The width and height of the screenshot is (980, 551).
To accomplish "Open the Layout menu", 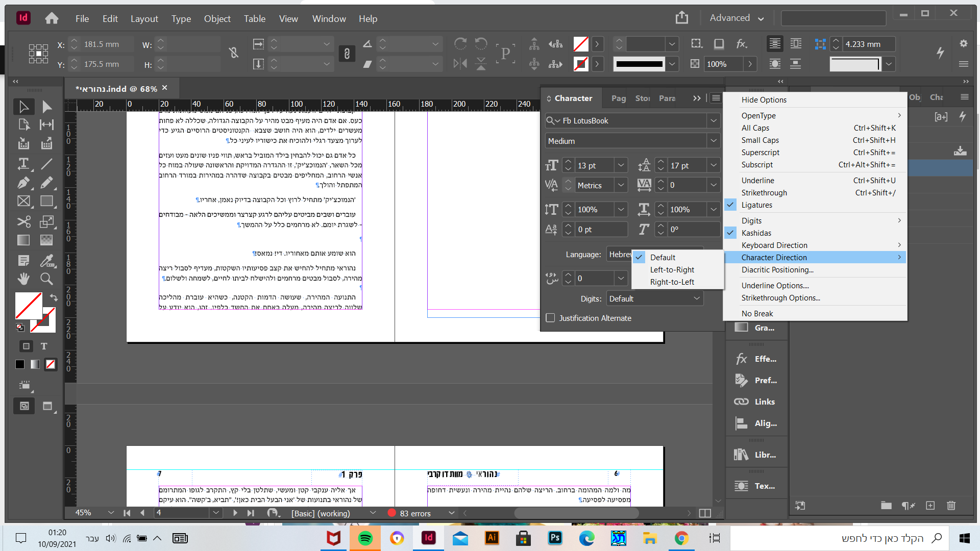I will pyautogui.click(x=144, y=19).
